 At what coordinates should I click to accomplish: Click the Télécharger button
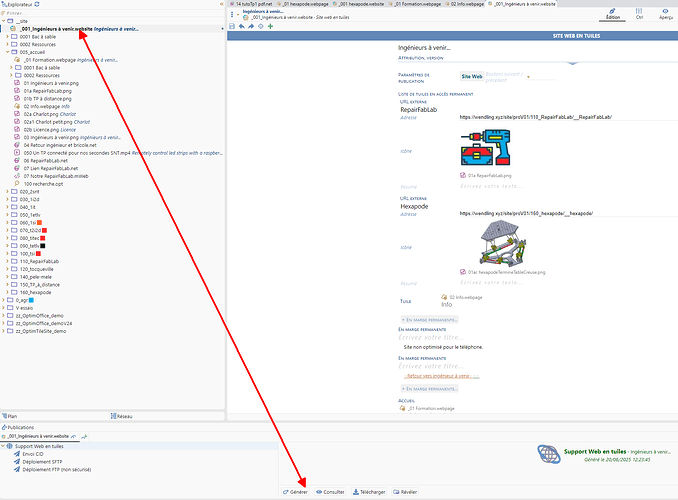tap(369, 492)
